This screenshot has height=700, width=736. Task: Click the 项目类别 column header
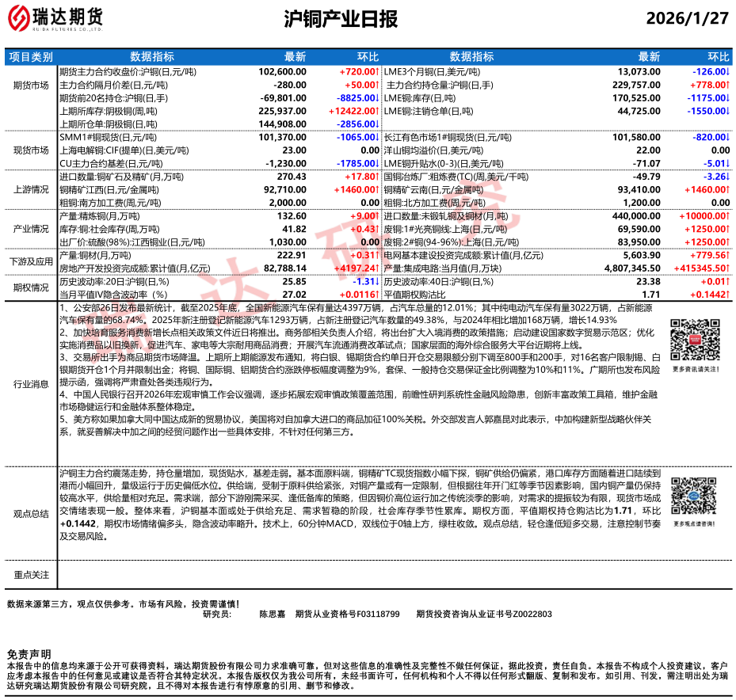(31, 57)
